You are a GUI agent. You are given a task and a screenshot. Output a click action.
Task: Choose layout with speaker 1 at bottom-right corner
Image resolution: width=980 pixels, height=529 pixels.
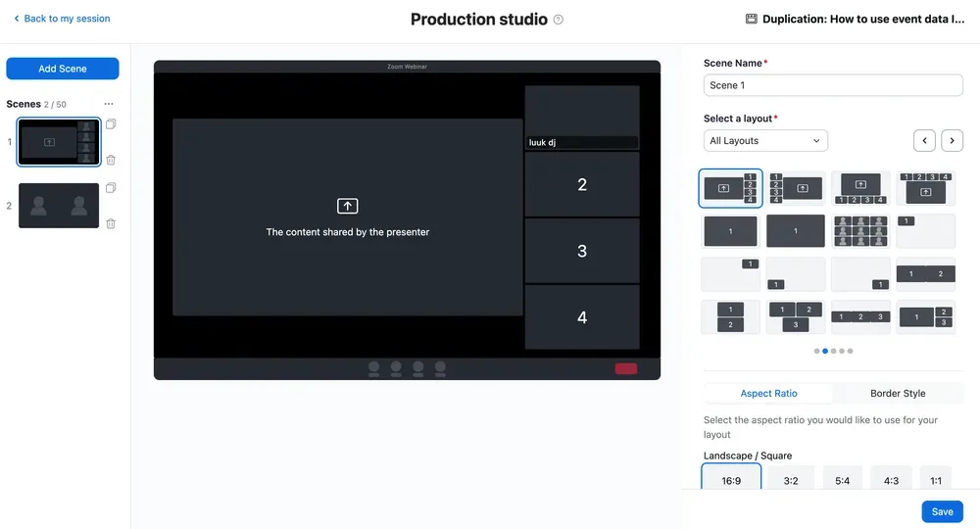pos(860,274)
